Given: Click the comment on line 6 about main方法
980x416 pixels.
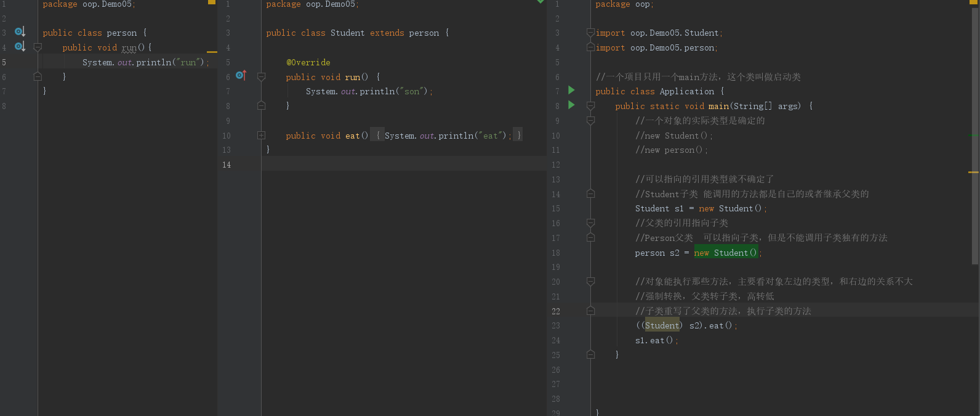Looking at the screenshot, I should (698, 77).
